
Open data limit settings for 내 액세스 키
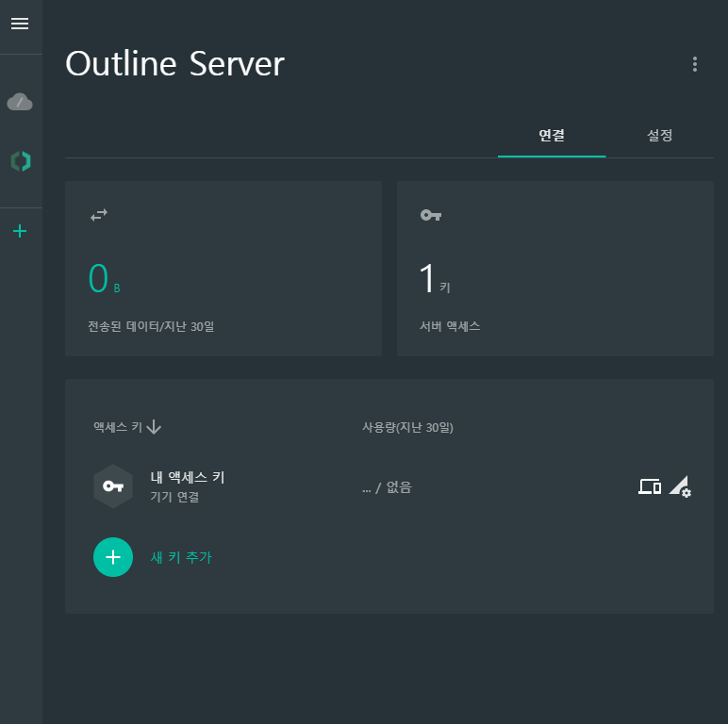(x=680, y=486)
